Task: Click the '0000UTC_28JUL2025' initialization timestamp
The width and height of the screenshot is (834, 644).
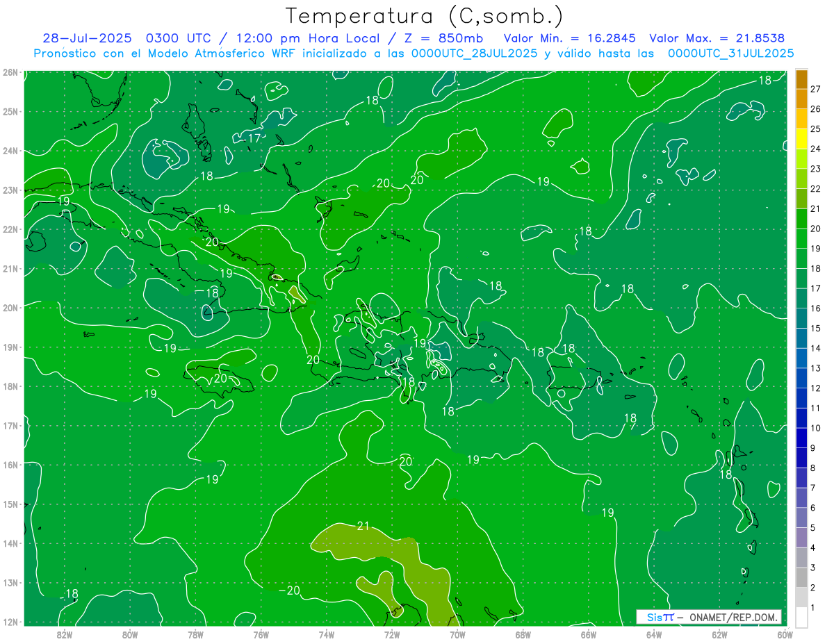Action: [475, 53]
